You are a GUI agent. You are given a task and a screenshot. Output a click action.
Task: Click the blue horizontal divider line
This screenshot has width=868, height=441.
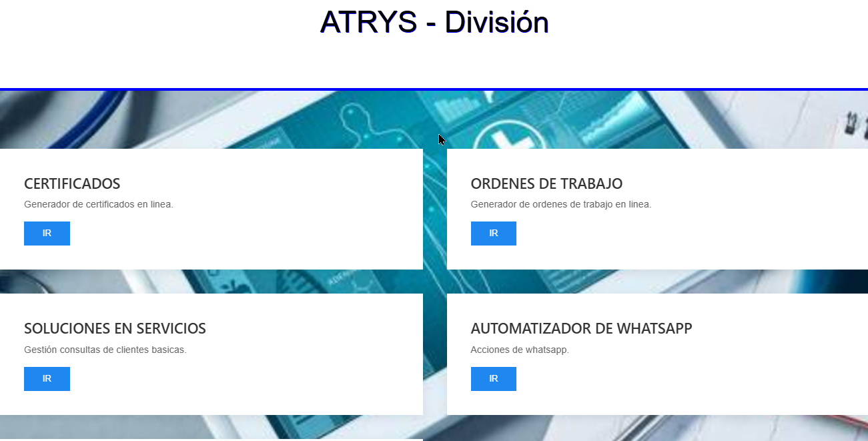click(434, 89)
